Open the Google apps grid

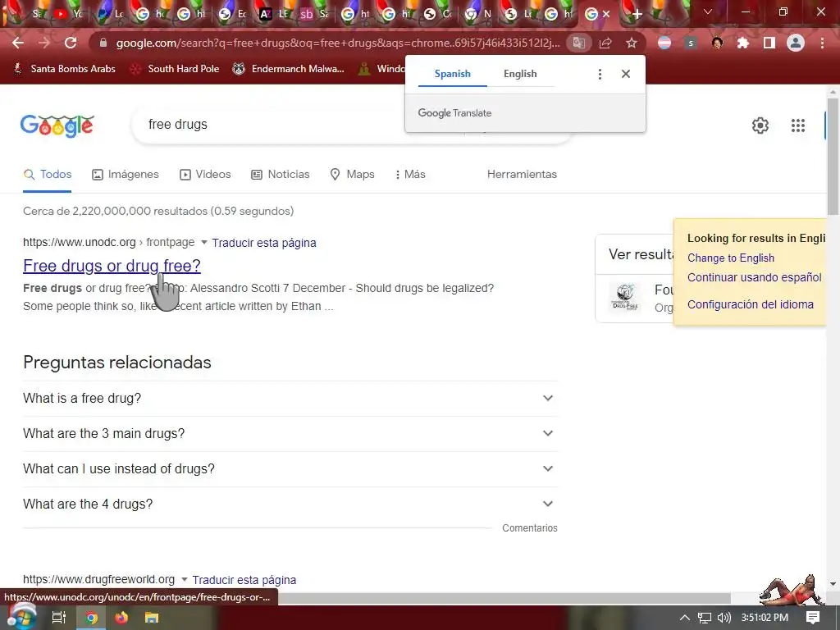pyautogui.click(x=798, y=126)
